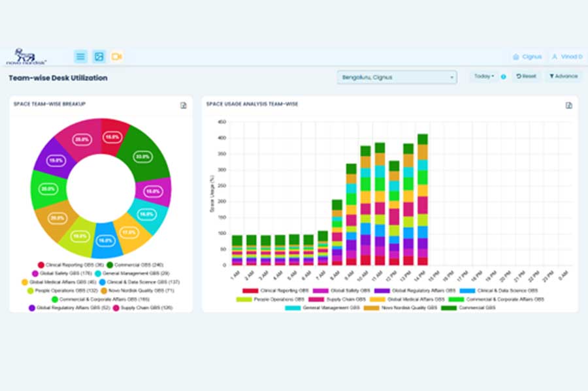
Task: Open the hamburger menu icon
Action: pyautogui.click(x=80, y=57)
